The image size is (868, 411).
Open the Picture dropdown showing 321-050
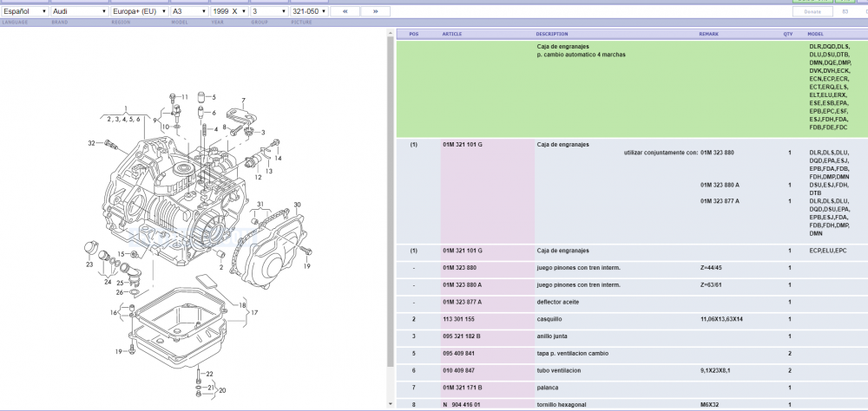pos(309,11)
